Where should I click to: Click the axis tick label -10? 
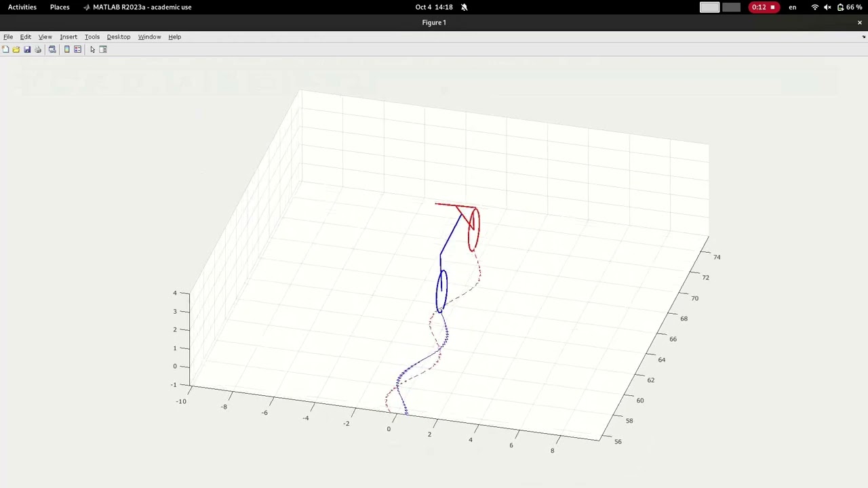(x=181, y=401)
